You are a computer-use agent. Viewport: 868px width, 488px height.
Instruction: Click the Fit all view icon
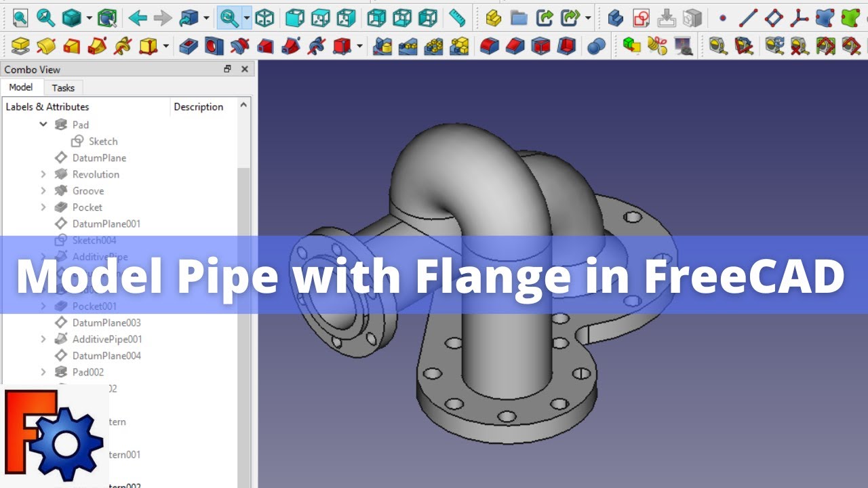tap(20, 18)
